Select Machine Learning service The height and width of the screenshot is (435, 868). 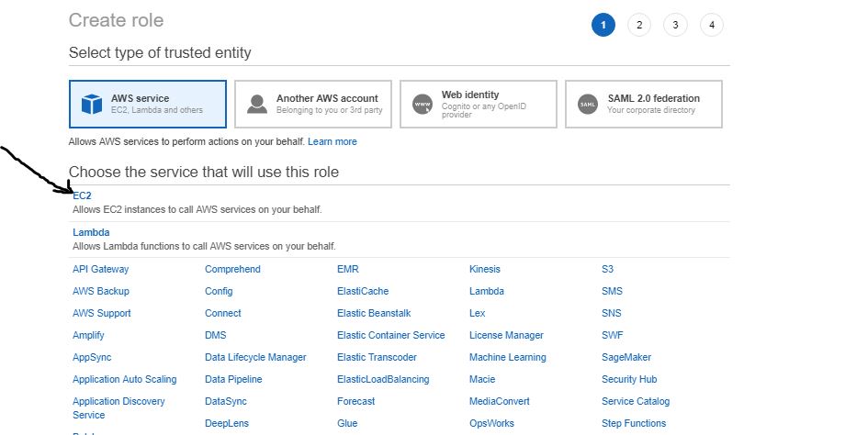point(508,358)
